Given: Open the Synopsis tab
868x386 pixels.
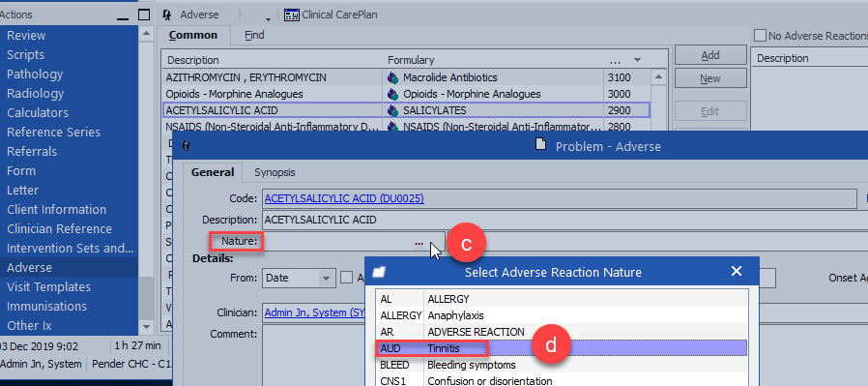Looking at the screenshot, I should click(x=275, y=172).
